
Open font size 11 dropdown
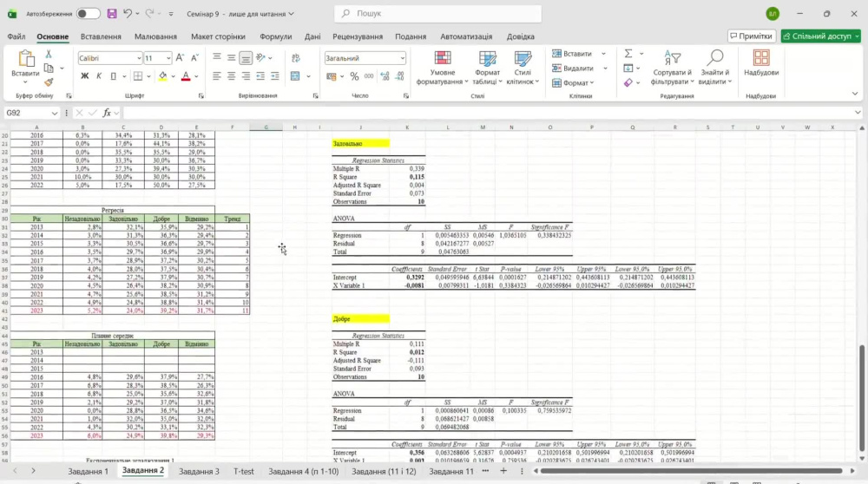click(168, 58)
